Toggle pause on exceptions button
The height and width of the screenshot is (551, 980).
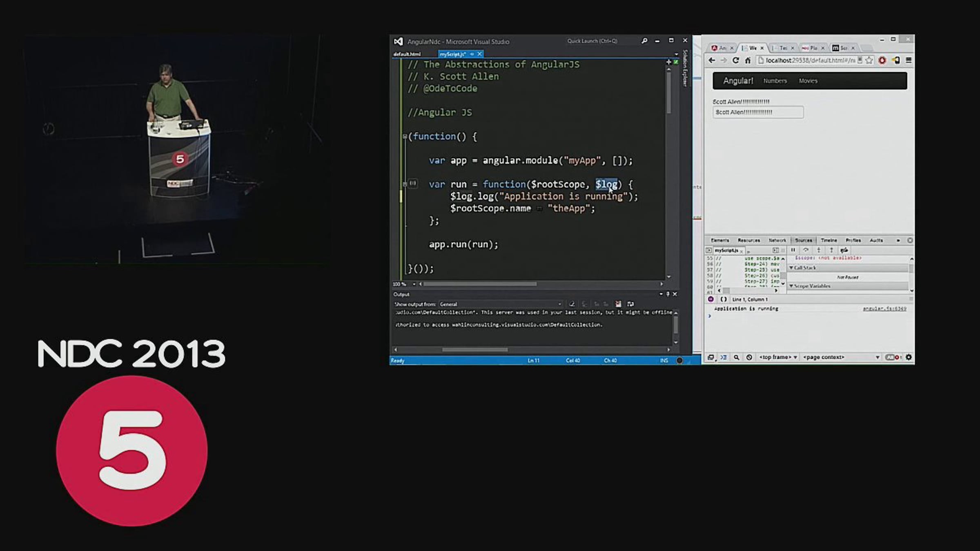pos(710,299)
